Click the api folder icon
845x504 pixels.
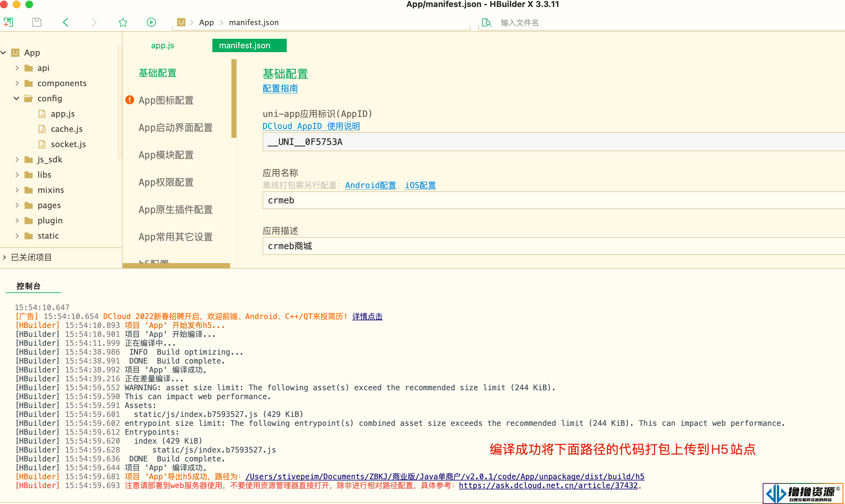tap(29, 68)
